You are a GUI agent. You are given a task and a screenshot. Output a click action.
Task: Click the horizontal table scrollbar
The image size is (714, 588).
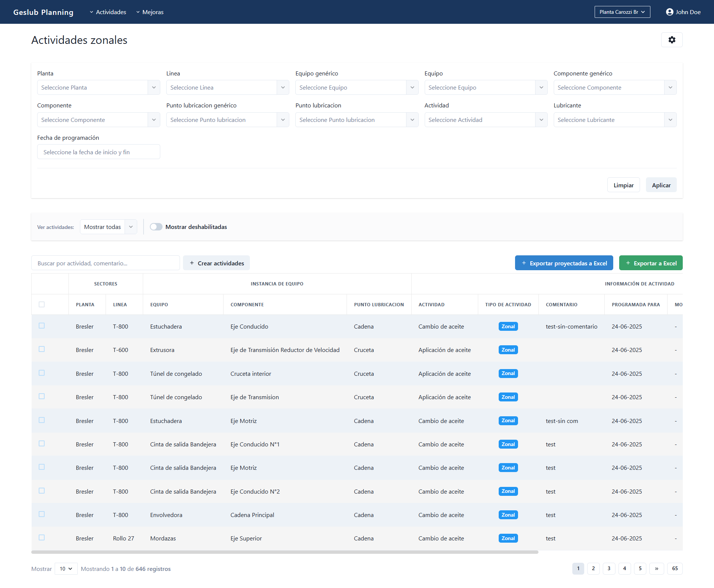(284, 552)
